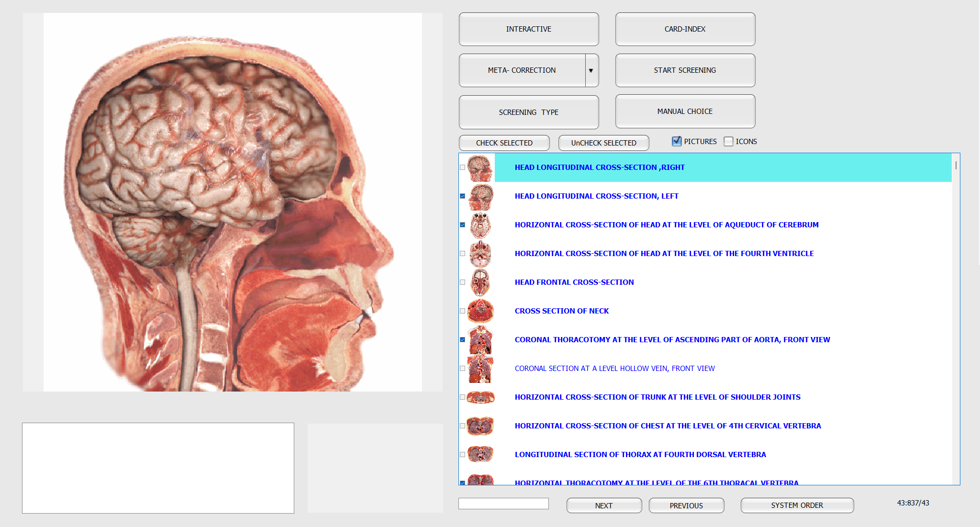Click the UnCHECK SELECTED button
Viewport: 980px width, 527px height.
(x=603, y=143)
